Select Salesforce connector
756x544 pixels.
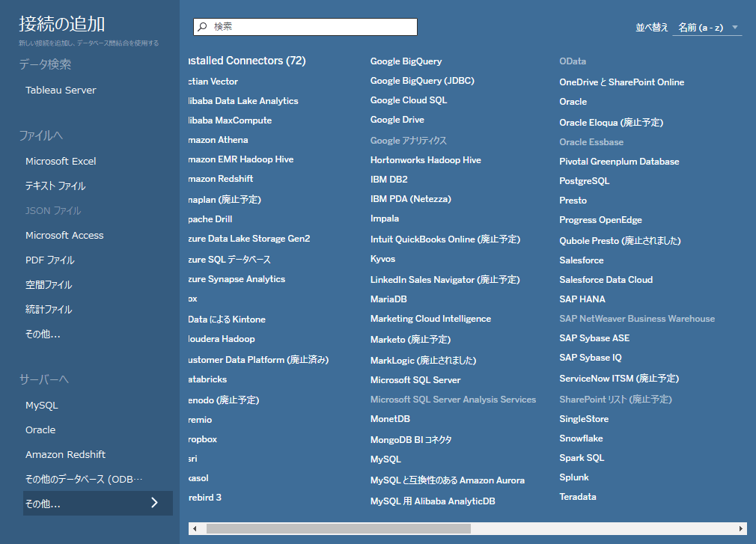[x=582, y=260]
